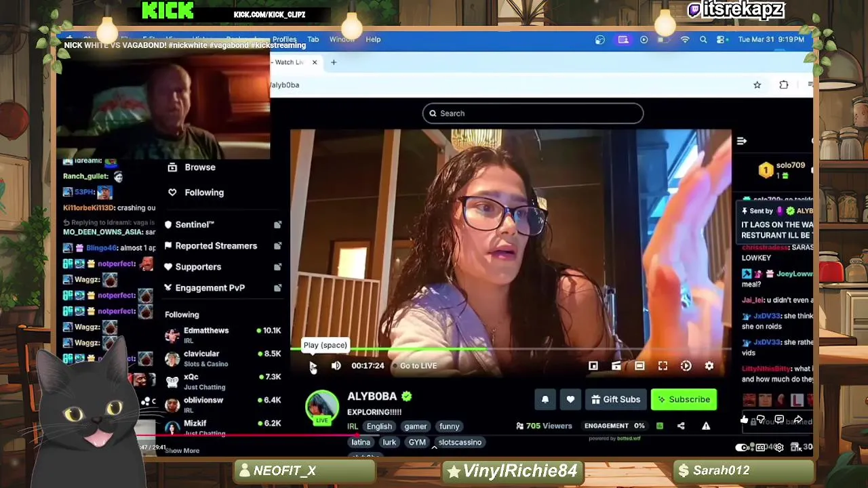Open the player settings gear

click(x=709, y=366)
